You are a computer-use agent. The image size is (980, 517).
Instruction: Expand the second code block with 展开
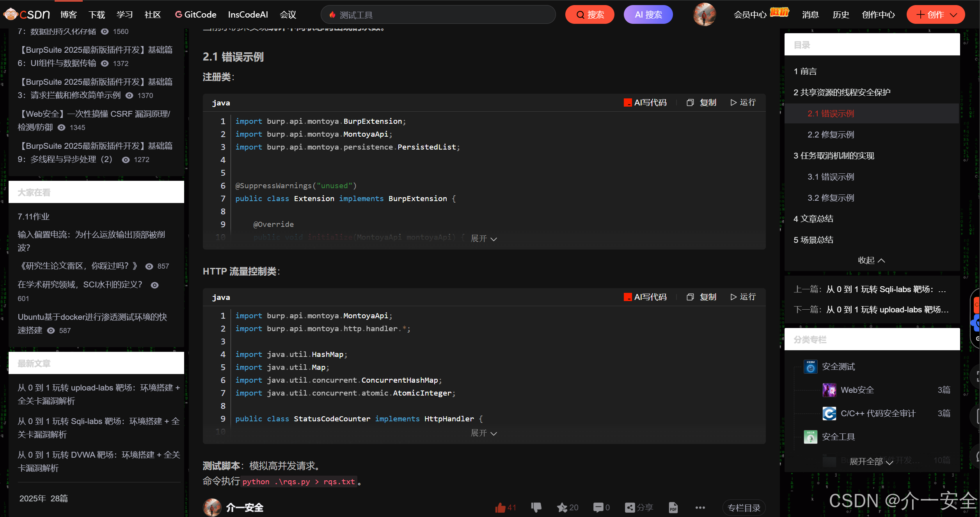tap(483, 433)
